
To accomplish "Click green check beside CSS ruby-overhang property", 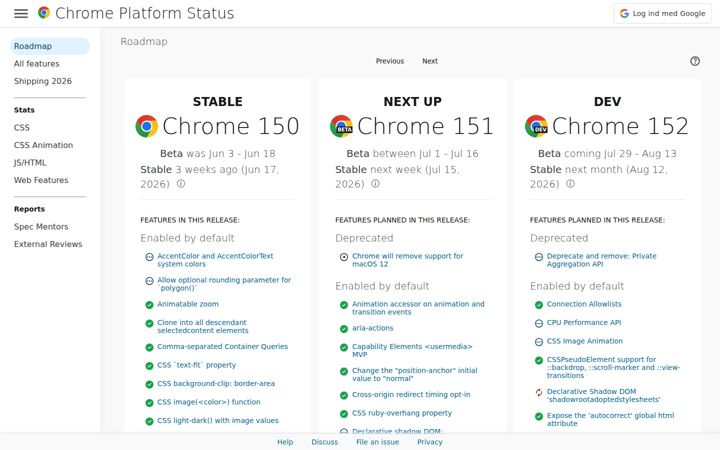I will (344, 414).
